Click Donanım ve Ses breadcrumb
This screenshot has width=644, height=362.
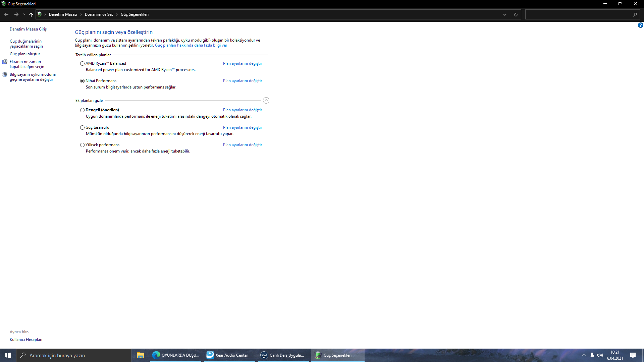click(x=99, y=14)
